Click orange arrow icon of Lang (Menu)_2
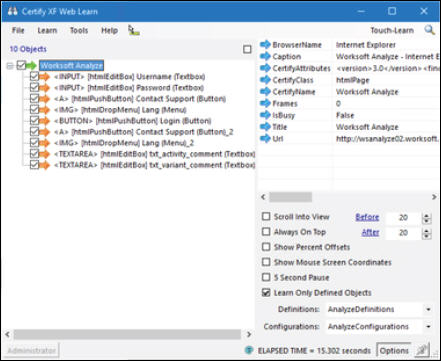The image size is (441, 361). pyautogui.click(x=44, y=143)
